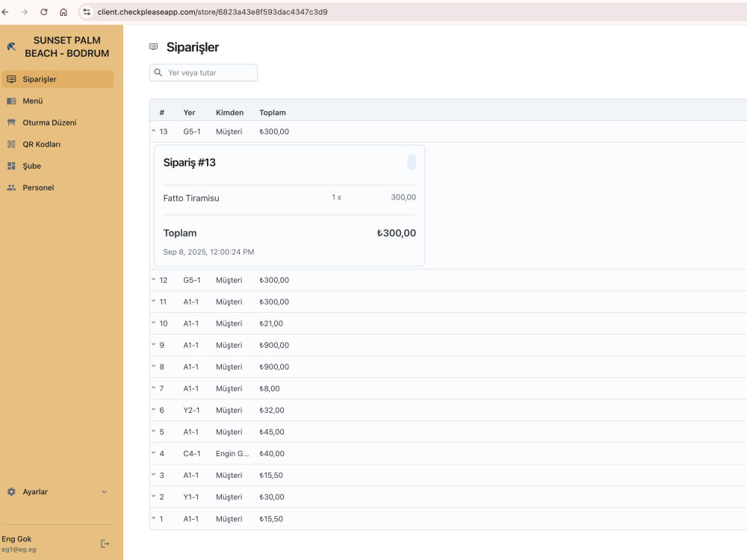Click 'Y2-1' place in order 6
The height and width of the screenshot is (560, 747).
(191, 411)
